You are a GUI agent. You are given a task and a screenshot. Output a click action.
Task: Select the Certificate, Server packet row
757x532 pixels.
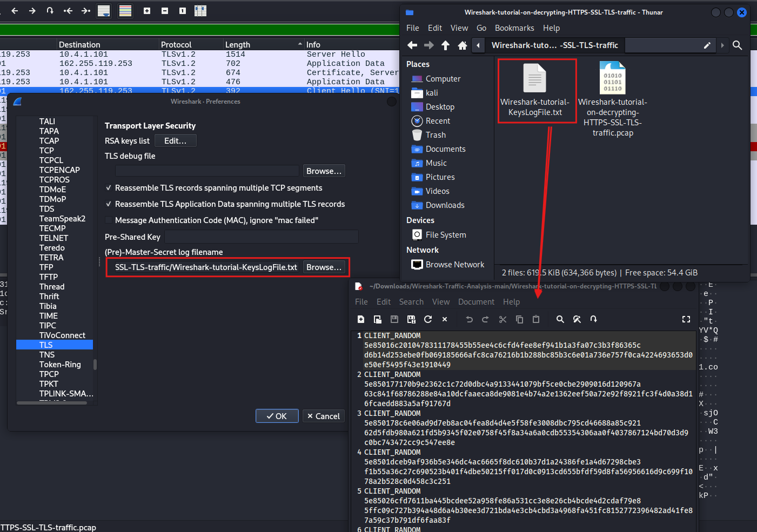click(200, 72)
